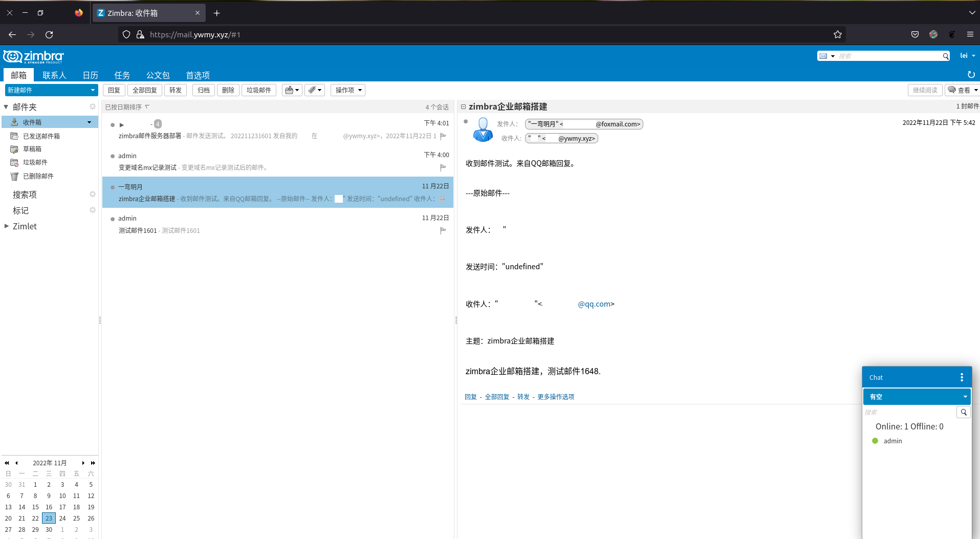The width and height of the screenshot is (980, 539).
Task: Jump to previous year in mini calendar
Action: tap(7, 463)
